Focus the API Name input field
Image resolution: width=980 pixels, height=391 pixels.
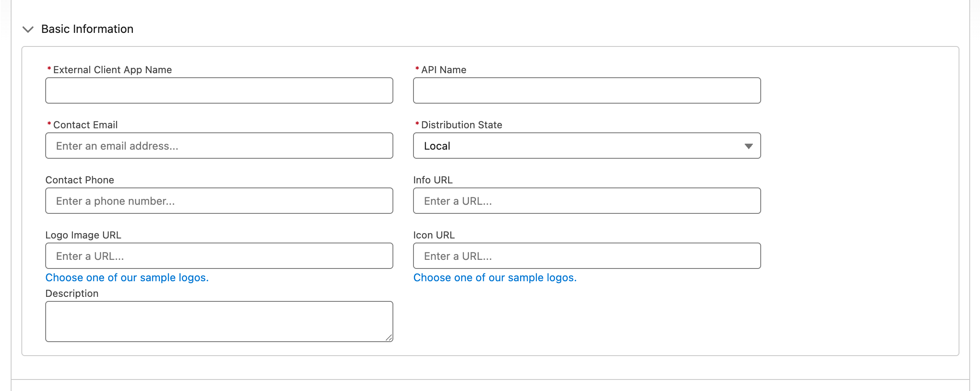tap(587, 90)
